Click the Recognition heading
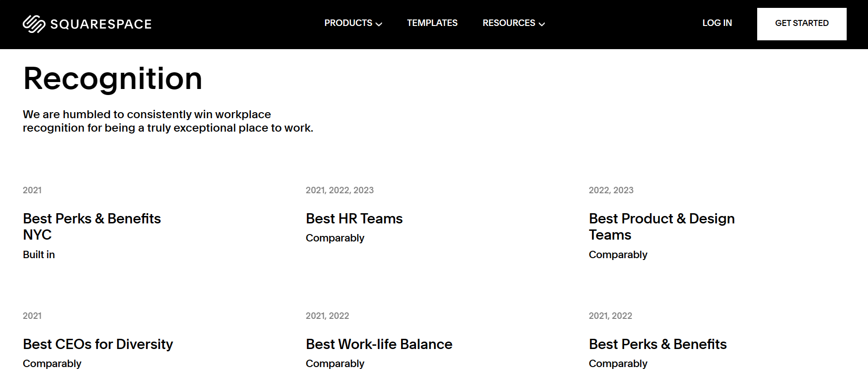This screenshot has width=868, height=387. [113, 78]
